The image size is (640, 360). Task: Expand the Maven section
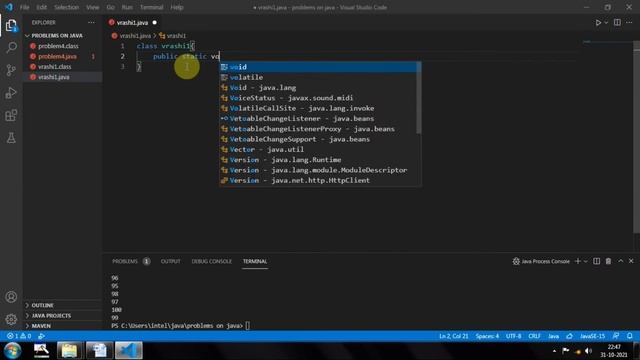pos(41,326)
